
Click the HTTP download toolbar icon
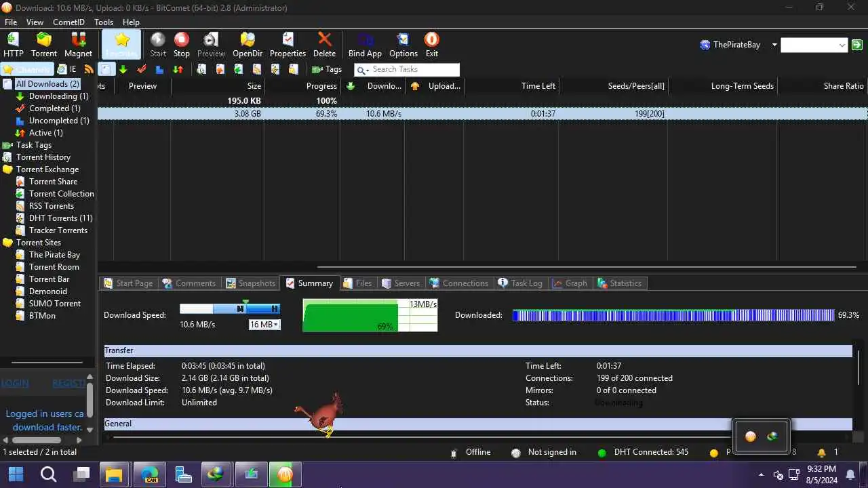point(13,45)
